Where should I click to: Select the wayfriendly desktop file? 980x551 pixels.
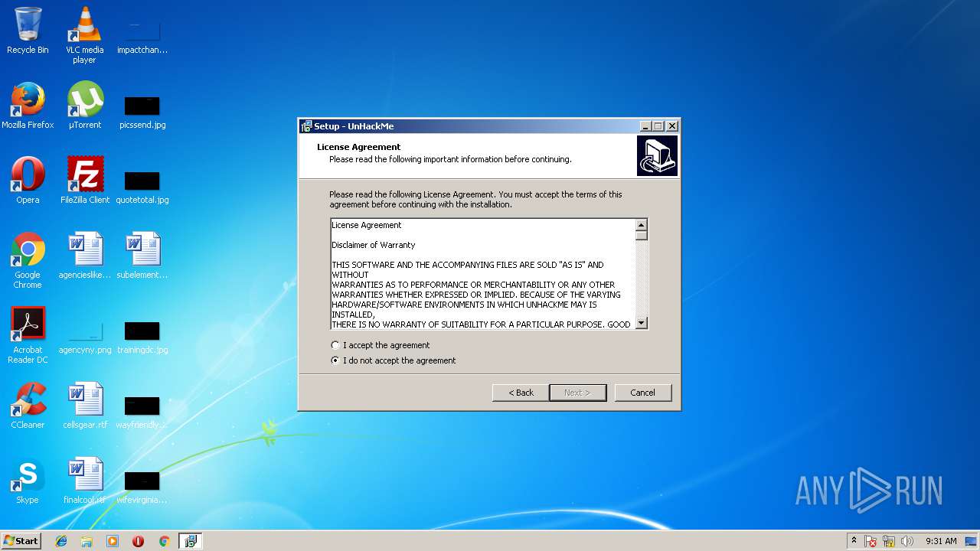[142, 412]
